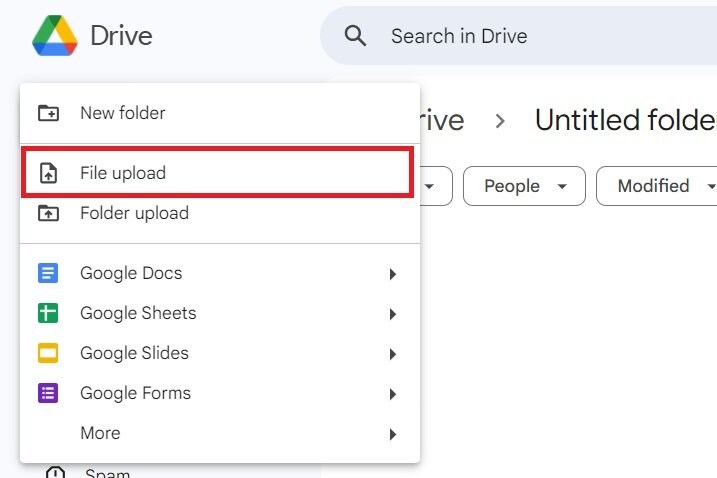Expand the Google Docs submenu arrow

coord(393,274)
